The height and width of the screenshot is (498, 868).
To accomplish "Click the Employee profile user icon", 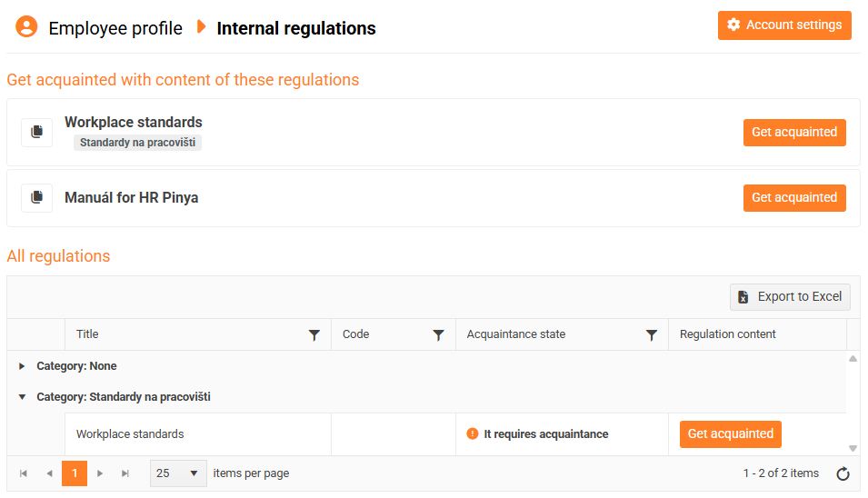I will coord(26,27).
